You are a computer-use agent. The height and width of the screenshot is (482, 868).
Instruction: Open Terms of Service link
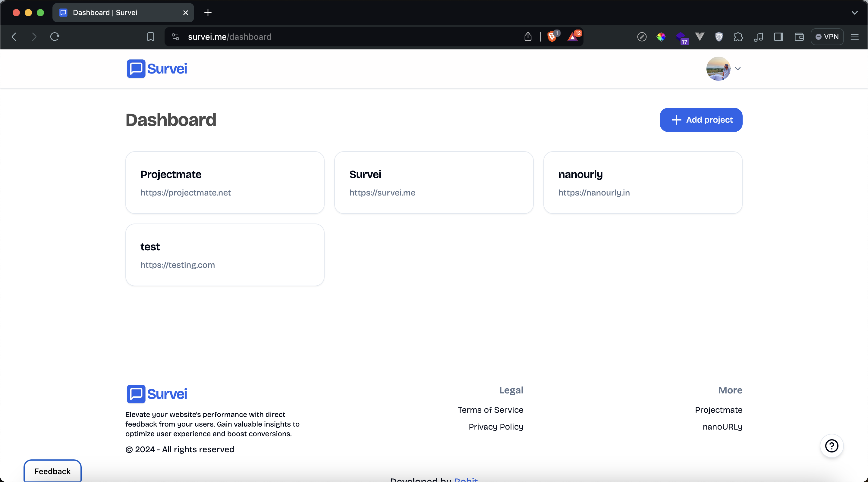(490, 410)
